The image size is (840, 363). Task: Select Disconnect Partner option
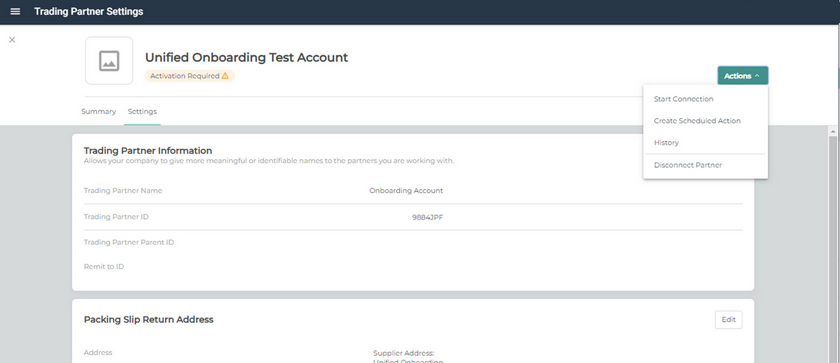(x=687, y=165)
